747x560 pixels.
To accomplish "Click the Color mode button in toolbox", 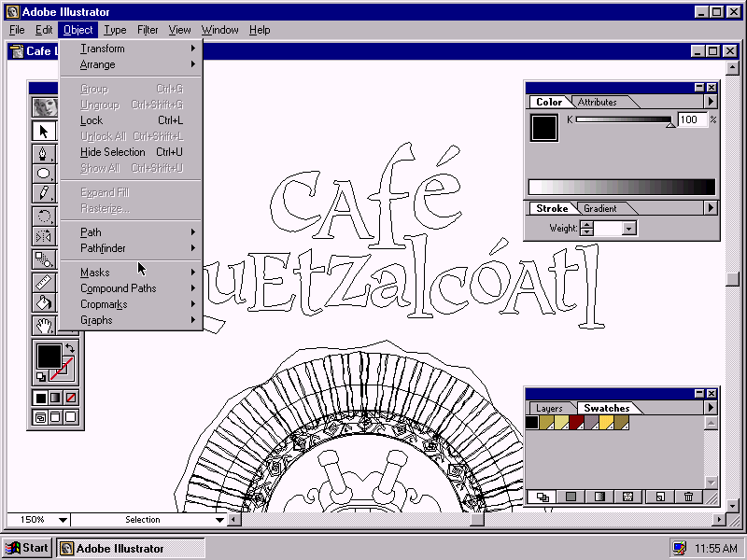I will (41, 398).
